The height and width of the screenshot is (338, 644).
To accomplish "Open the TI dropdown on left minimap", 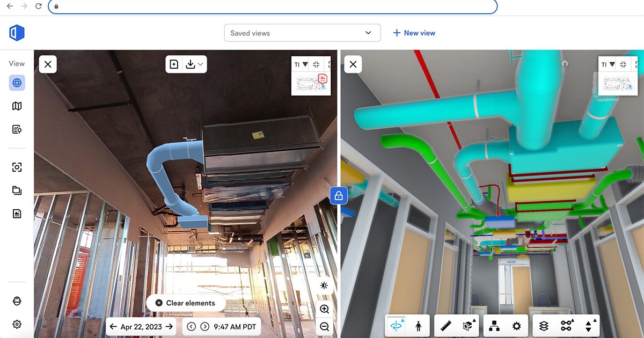I will point(301,64).
